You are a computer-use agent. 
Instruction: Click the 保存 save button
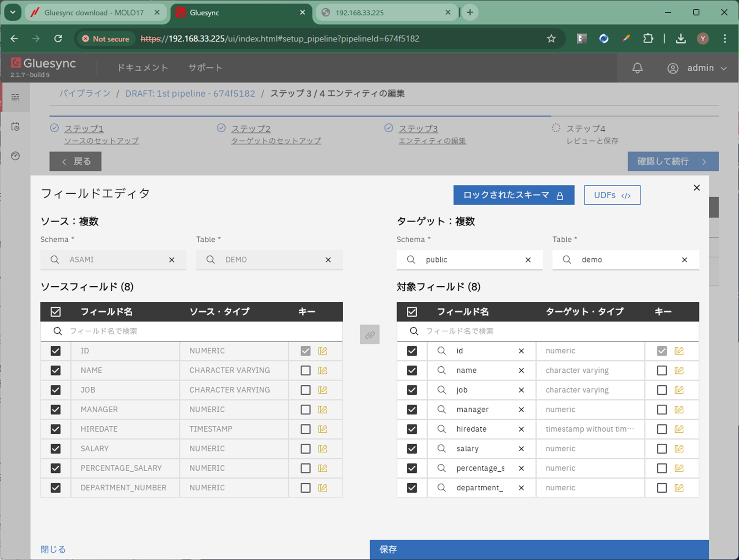[539, 549]
